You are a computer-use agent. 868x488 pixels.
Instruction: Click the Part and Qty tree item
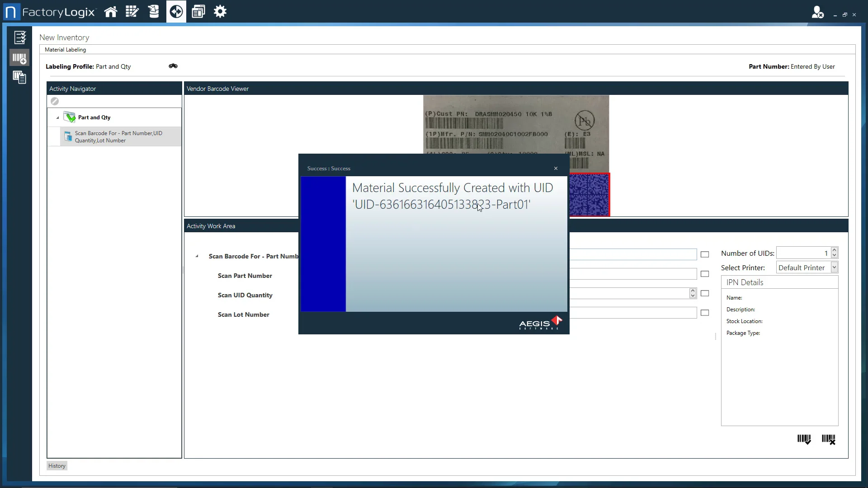[x=94, y=117]
